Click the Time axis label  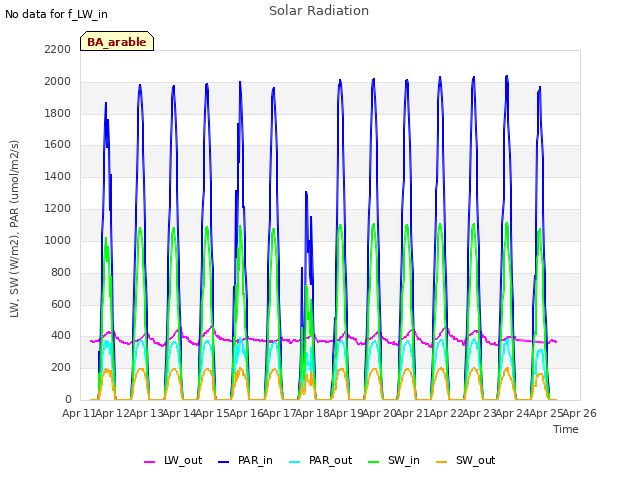pos(565,429)
